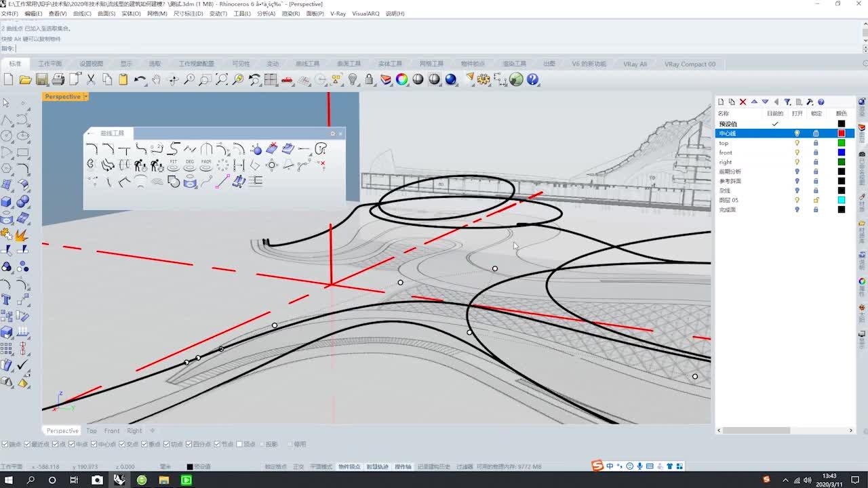Click the blue render sphere icon

click(x=451, y=79)
